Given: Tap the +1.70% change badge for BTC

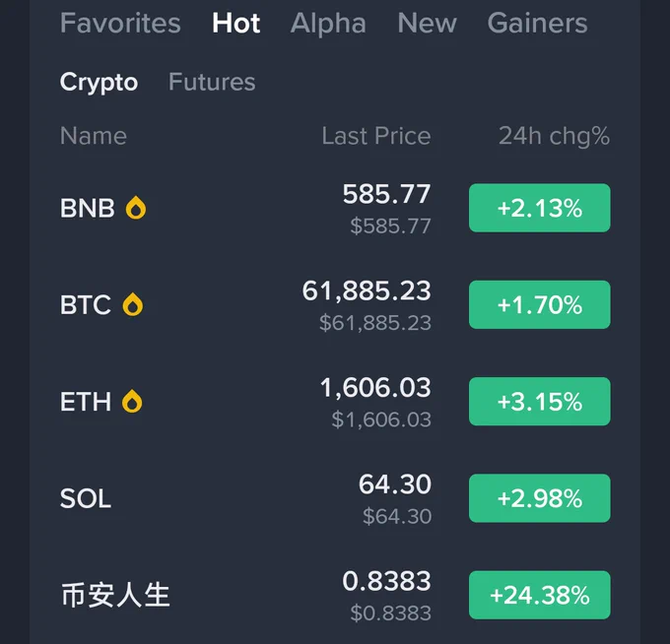Looking at the screenshot, I should (x=539, y=304).
